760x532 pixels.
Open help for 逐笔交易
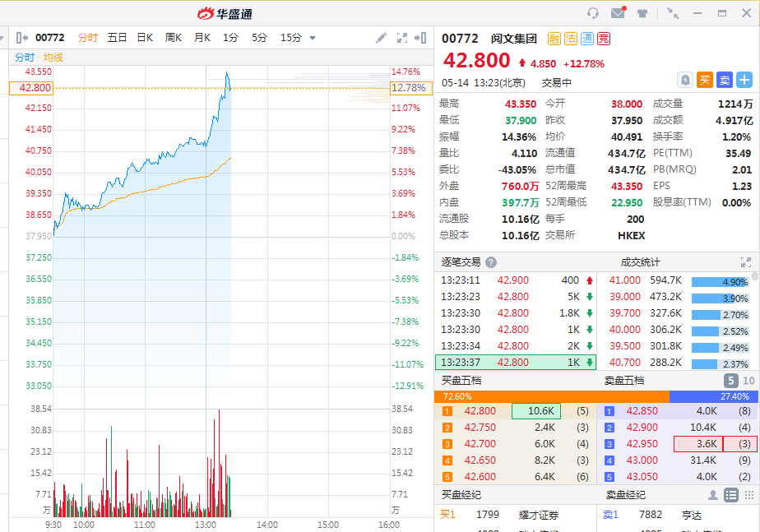pyautogui.click(x=491, y=262)
